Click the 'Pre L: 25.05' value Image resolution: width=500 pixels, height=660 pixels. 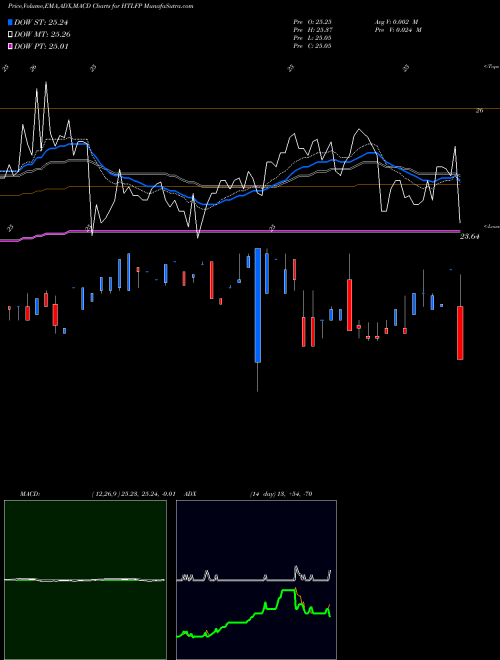[x=312, y=38]
